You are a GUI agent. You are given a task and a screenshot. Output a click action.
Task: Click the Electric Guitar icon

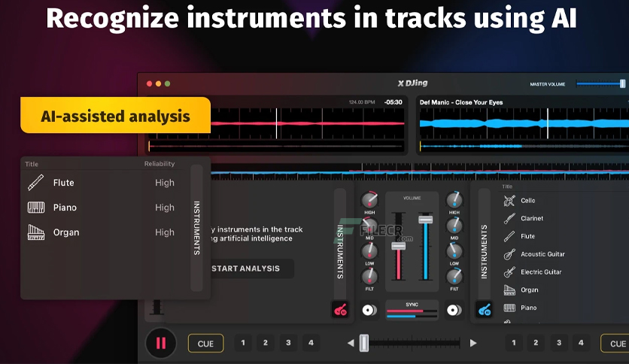pyautogui.click(x=509, y=272)
